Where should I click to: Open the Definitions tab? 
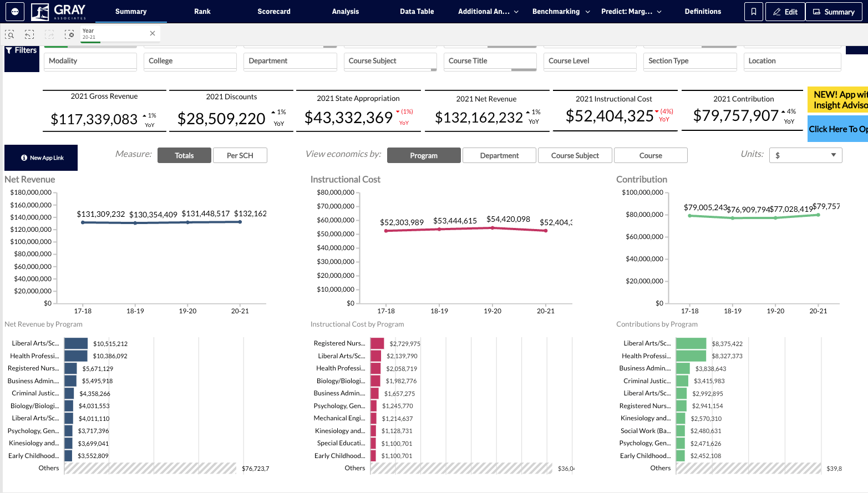click(703, 11)
